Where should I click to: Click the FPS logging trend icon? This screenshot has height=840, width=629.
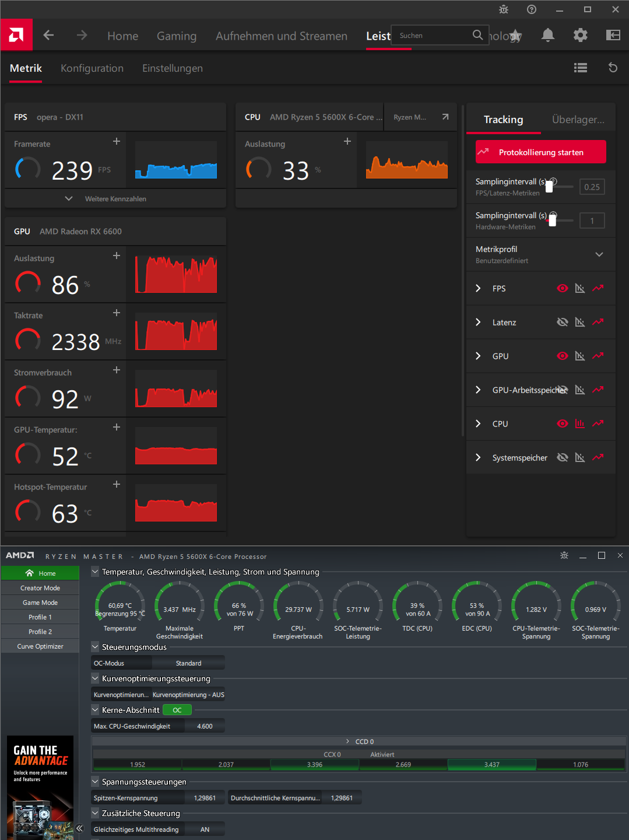point(598,288)
